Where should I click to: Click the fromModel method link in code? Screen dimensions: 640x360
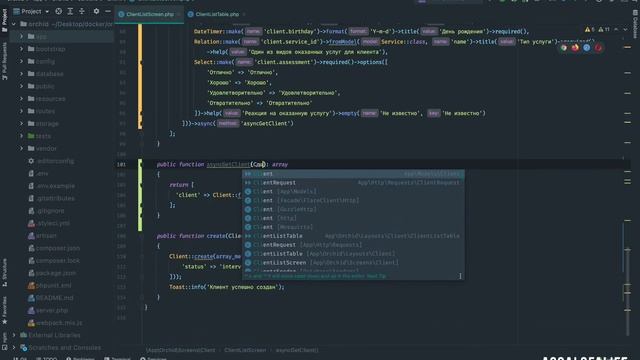[x=342, y=42]
